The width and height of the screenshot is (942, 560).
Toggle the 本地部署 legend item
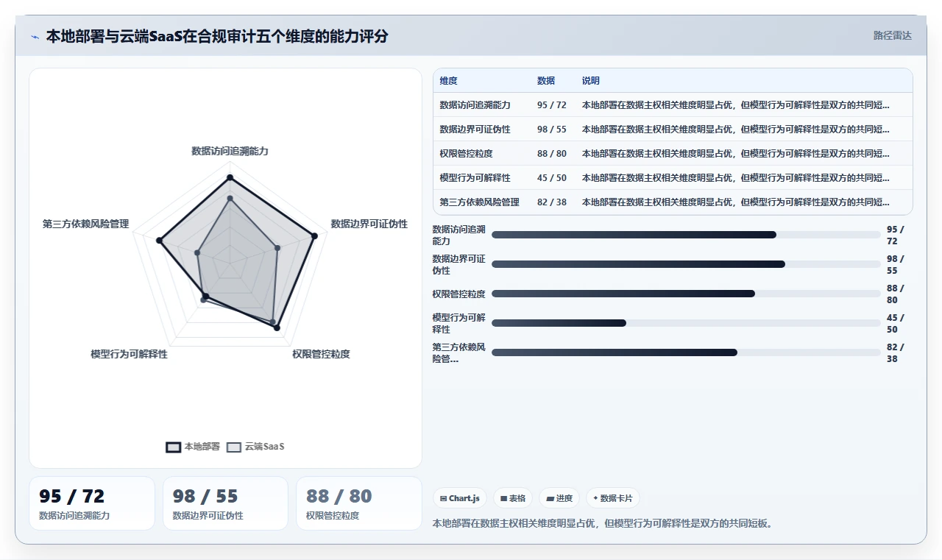point(193,447)
